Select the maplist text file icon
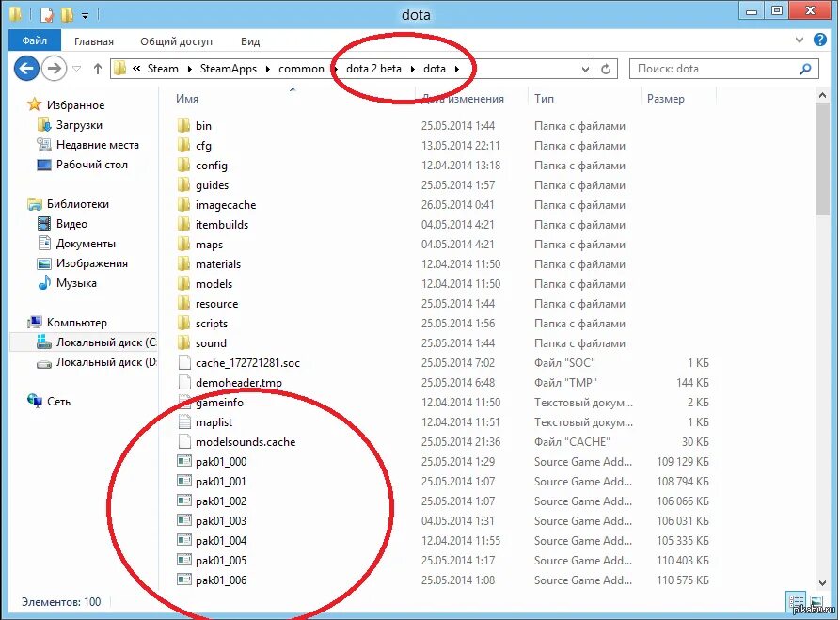840x620 pixels. 184,421
